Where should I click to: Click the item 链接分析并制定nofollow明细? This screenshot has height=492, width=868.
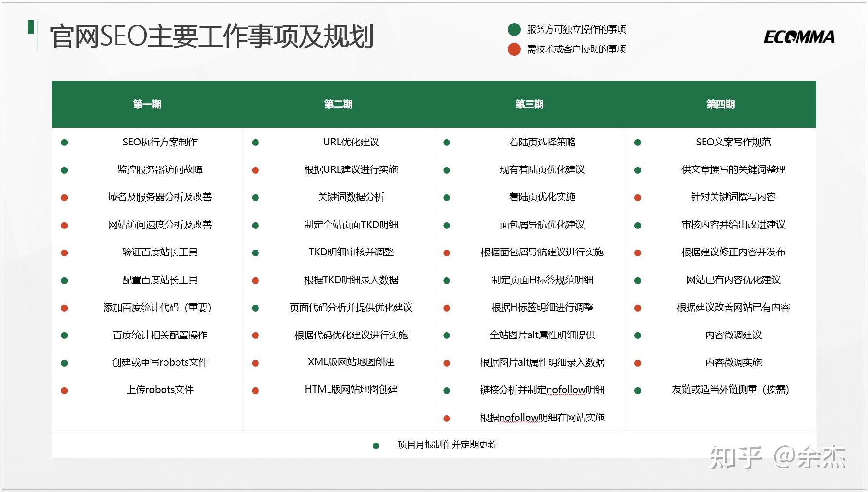[x=542, y=390]
